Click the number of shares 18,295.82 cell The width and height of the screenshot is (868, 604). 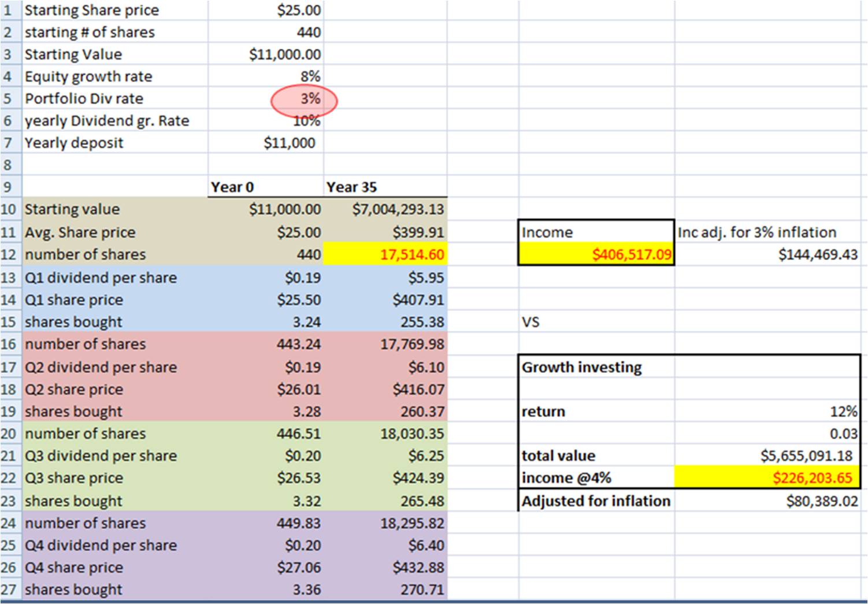[385, 523]
